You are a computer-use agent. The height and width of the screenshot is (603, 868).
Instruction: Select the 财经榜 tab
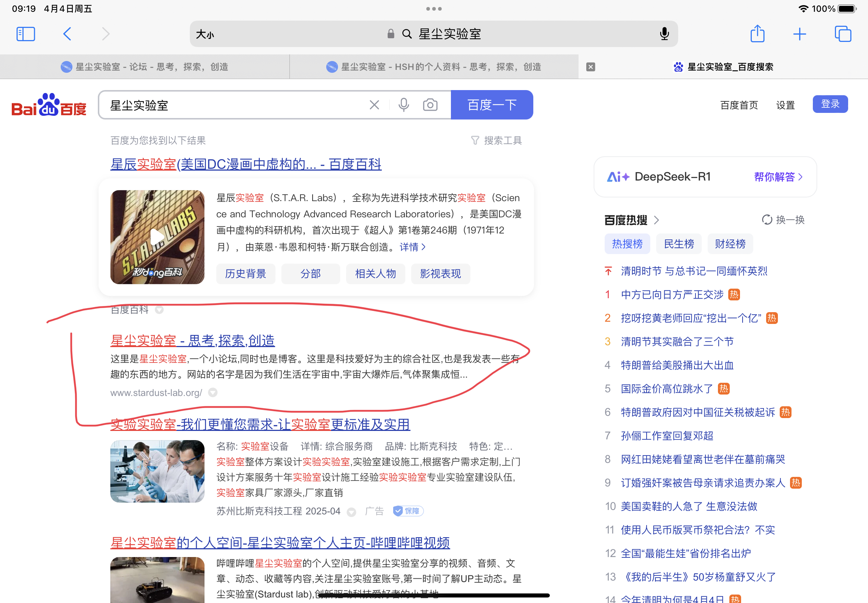[730, 244]
